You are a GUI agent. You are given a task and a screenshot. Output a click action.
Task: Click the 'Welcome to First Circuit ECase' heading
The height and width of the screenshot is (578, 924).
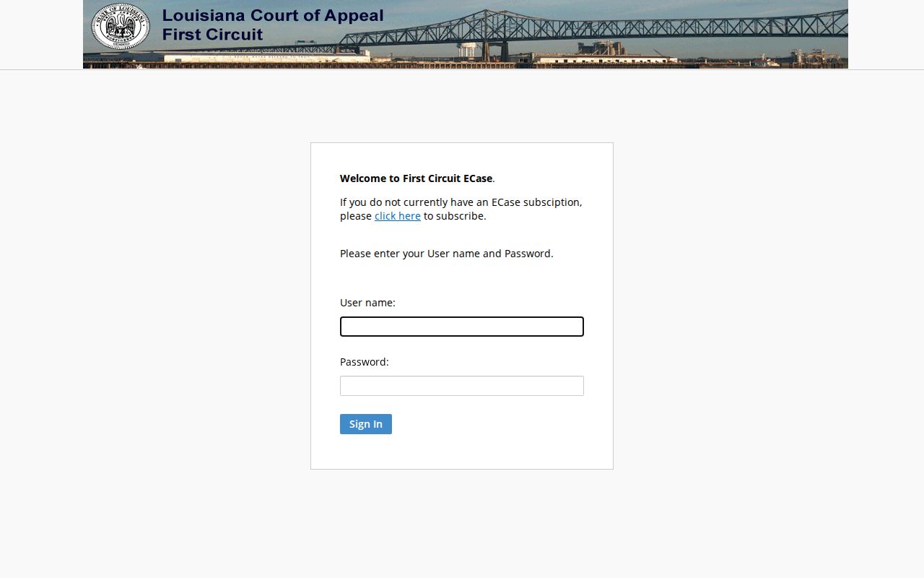417,178
